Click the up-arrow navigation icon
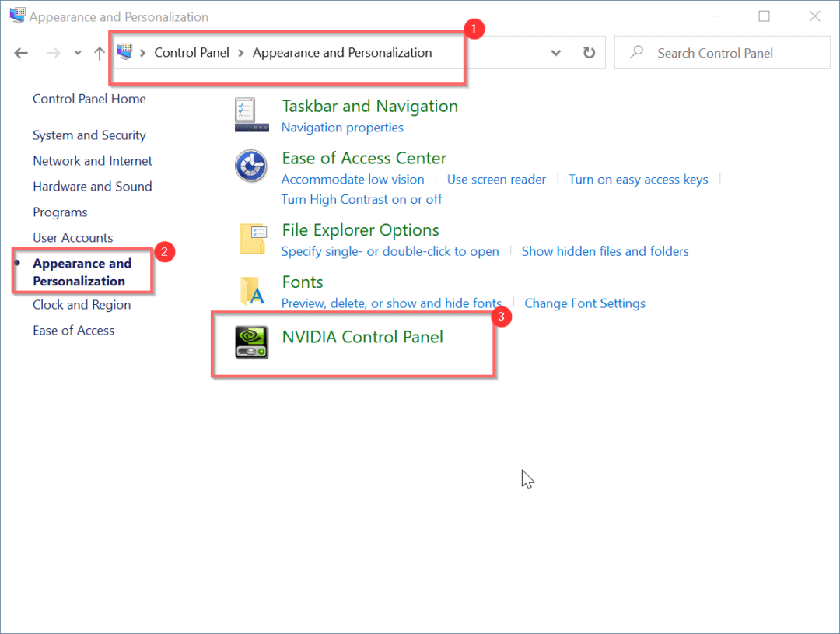The width and height of the screenshot is (840, 634). click(x=99, y=52)
